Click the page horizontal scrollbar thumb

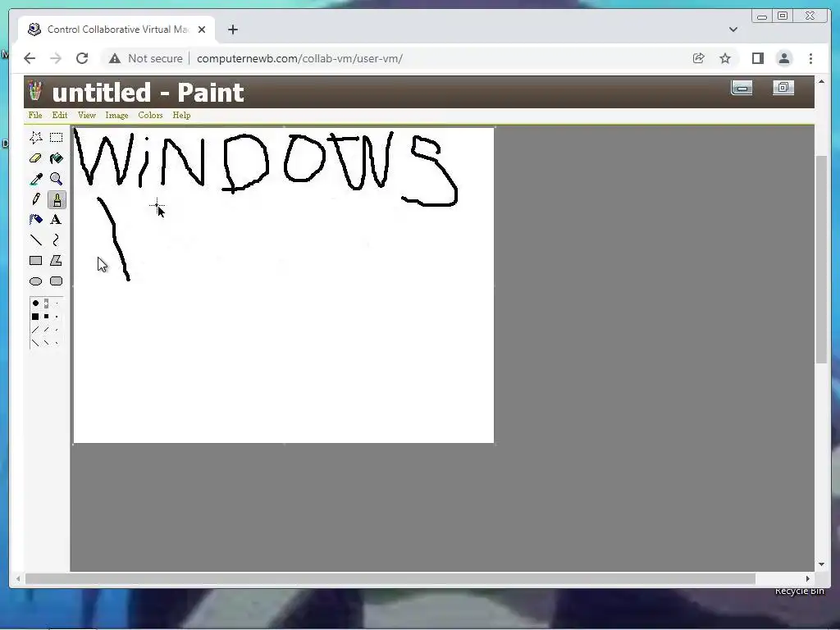[390, 578]
